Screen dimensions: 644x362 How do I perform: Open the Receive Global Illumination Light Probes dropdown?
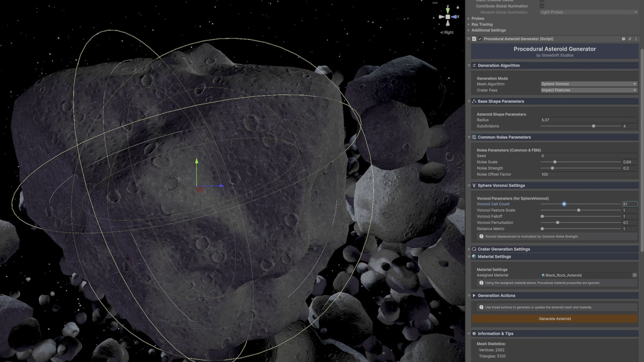pyautogui.click(x=589, y=12)
